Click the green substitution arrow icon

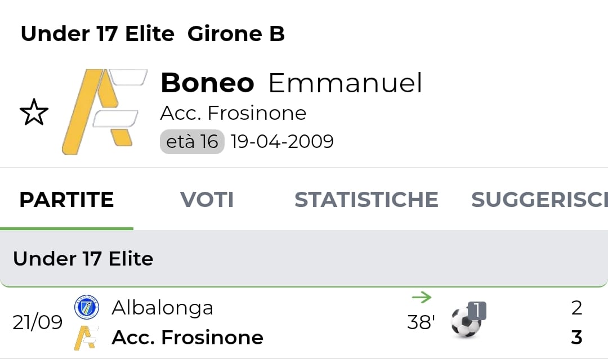pyautogui.click(x=422, y=297)
